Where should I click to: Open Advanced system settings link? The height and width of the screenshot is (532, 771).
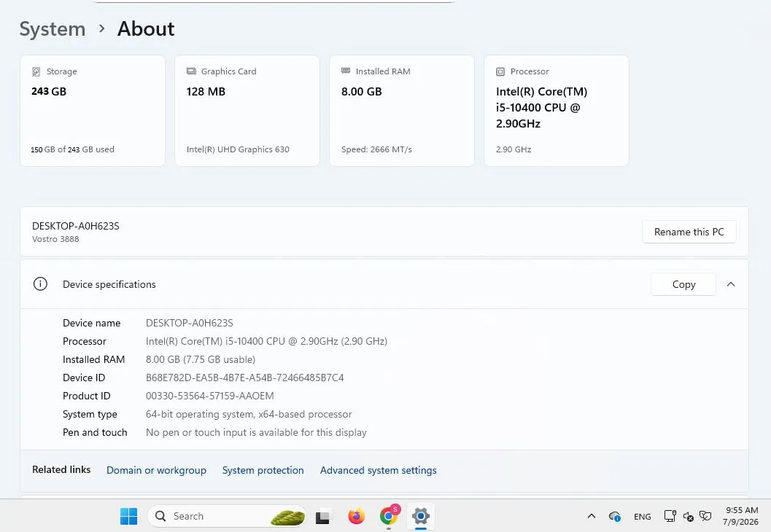coord(378,470)
